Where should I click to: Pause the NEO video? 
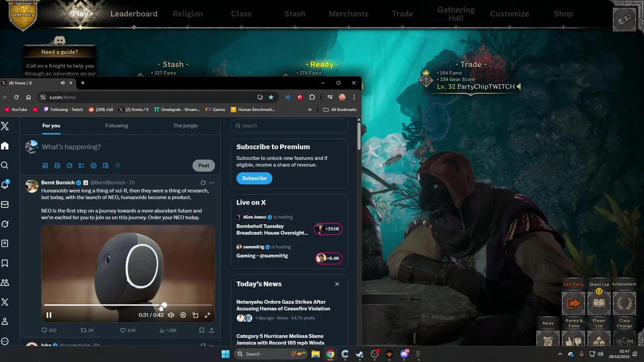49,315
